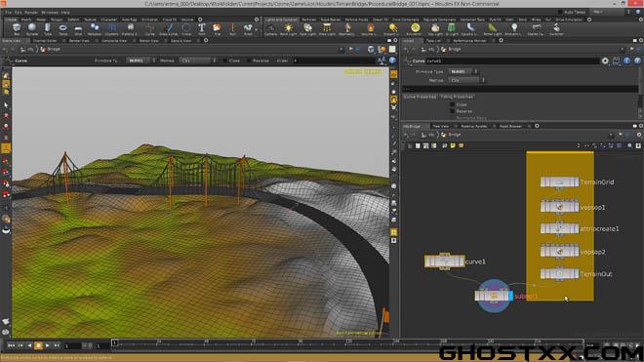
Task: Toggle the Auto Takes checkbox
Action: point(560,13)
